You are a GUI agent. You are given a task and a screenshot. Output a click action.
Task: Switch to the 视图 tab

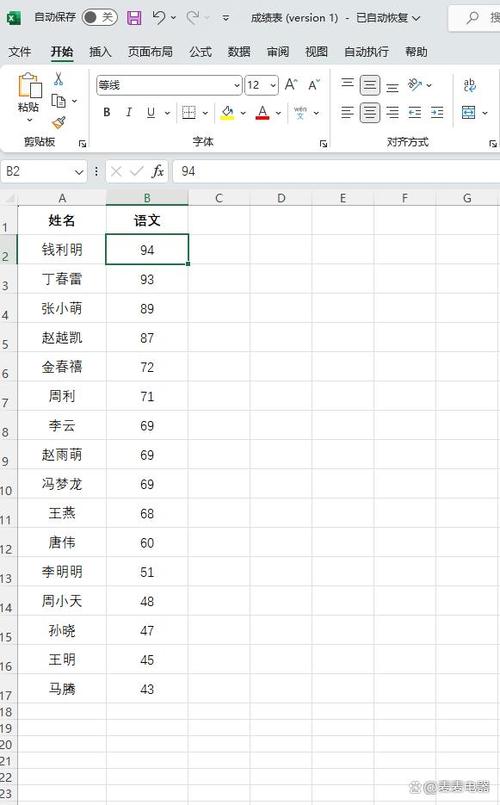pyautogui.click(x=316, y=52)
